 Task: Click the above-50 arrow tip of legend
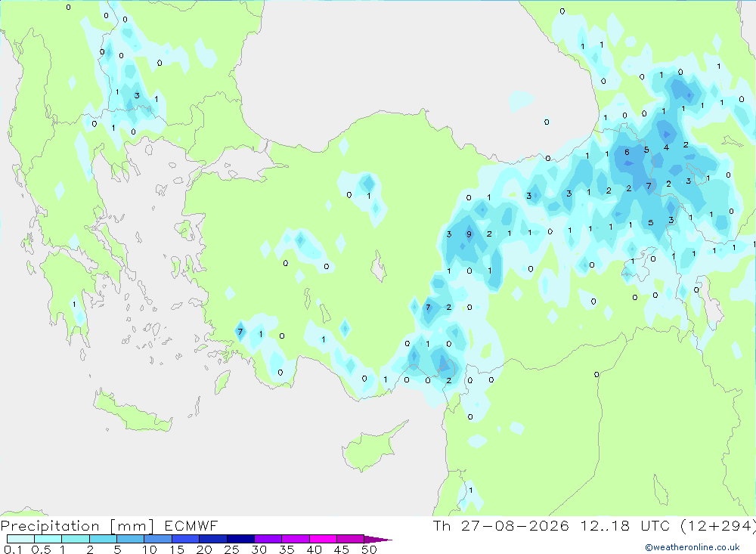[x=378, y=540]
